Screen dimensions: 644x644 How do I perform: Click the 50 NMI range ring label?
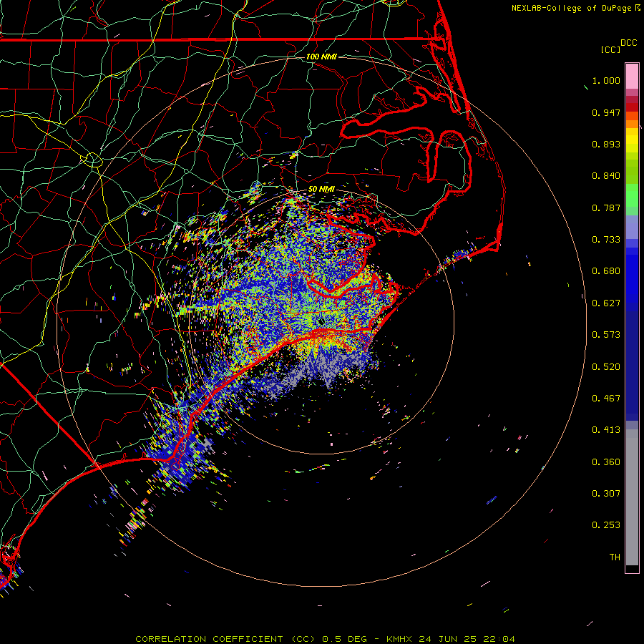(321, 189)
